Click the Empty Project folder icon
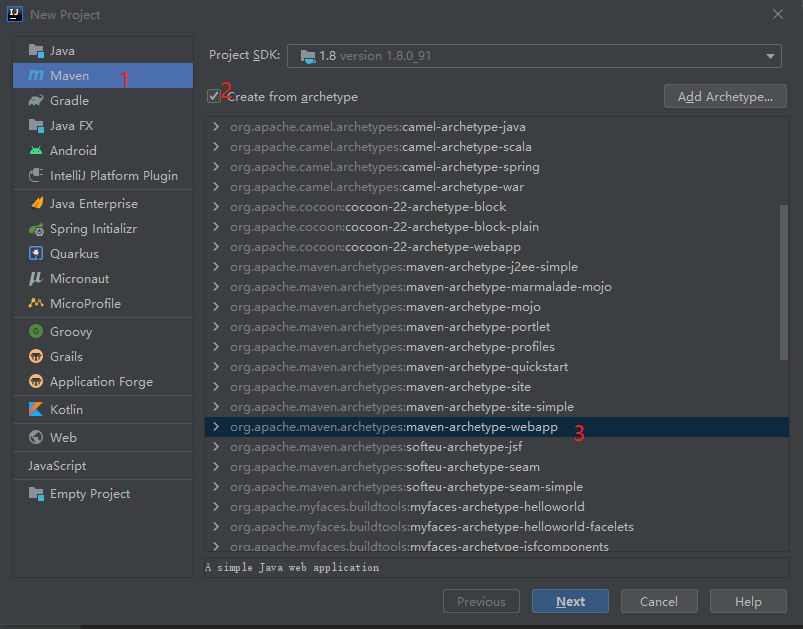This screenshot has height=629, width=803. pos(36,494)
